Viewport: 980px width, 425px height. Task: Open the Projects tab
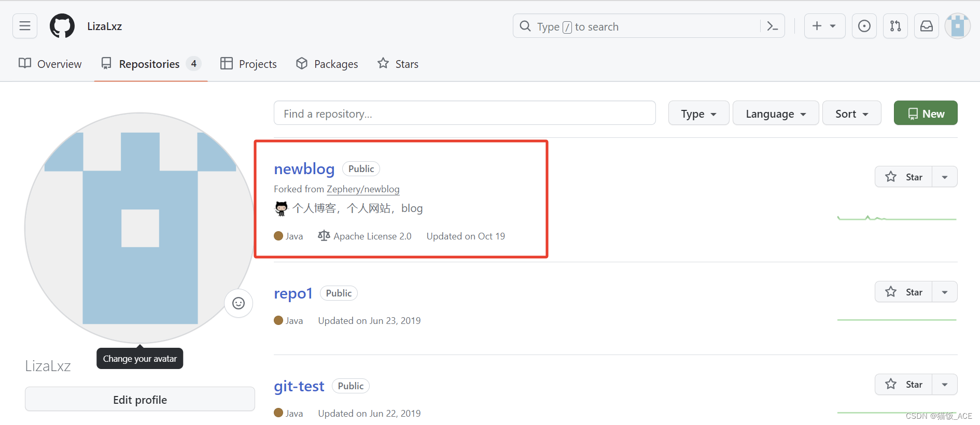[x=249, y=64]
